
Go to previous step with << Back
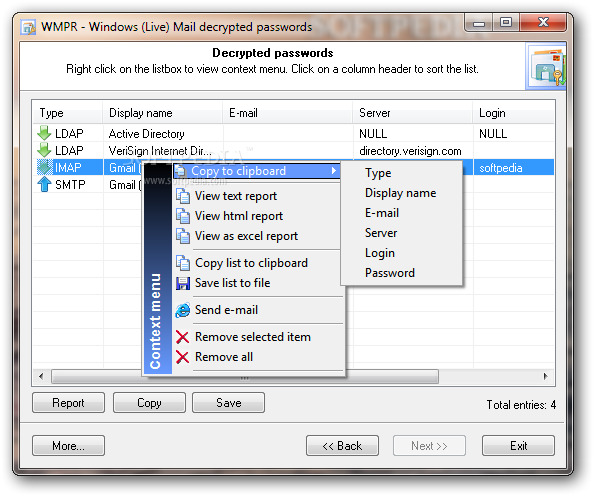pos(342,446)
